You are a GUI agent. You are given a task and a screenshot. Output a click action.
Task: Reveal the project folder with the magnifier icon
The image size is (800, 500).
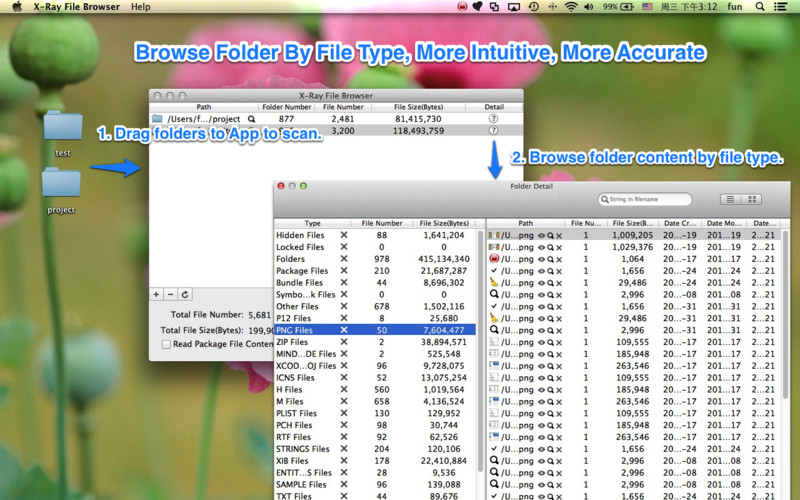tap(251, 118)
